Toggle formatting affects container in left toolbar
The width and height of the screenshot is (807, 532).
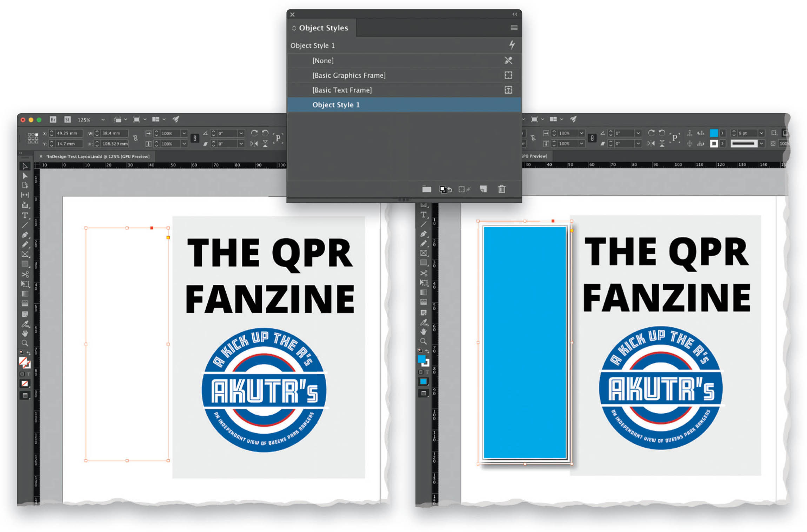pos(22,374)
